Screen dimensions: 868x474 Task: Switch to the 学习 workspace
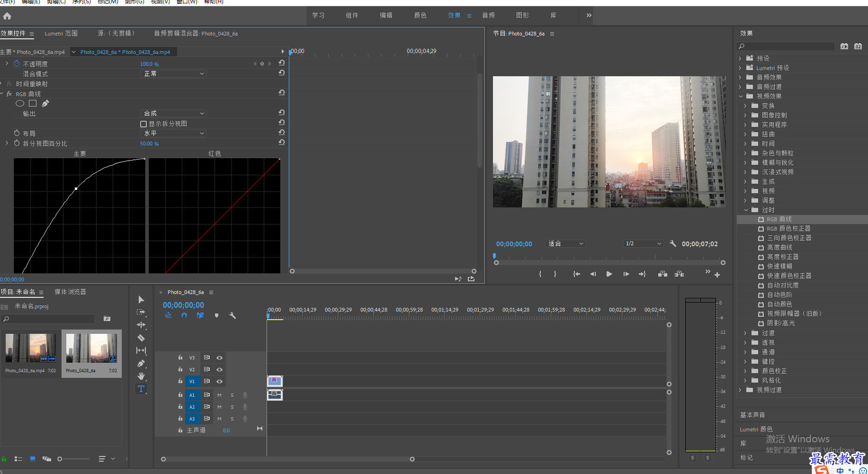tap(318, 15)
